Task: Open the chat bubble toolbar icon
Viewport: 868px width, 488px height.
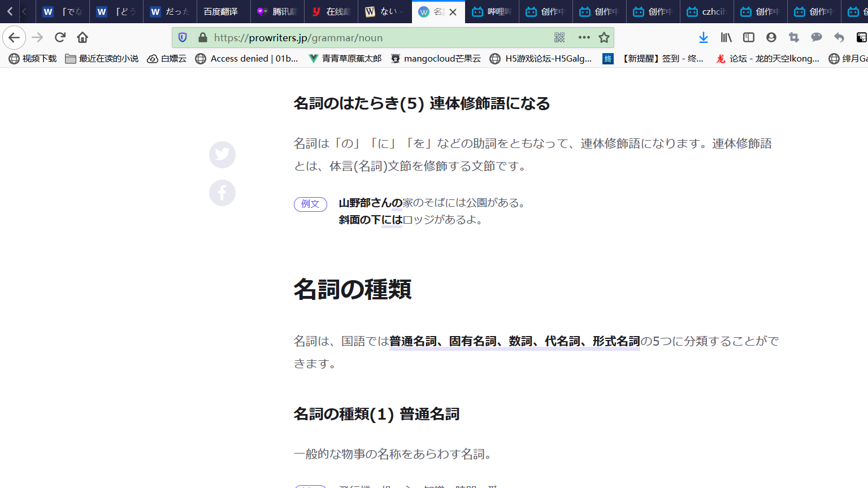Action: pos(817,38)
